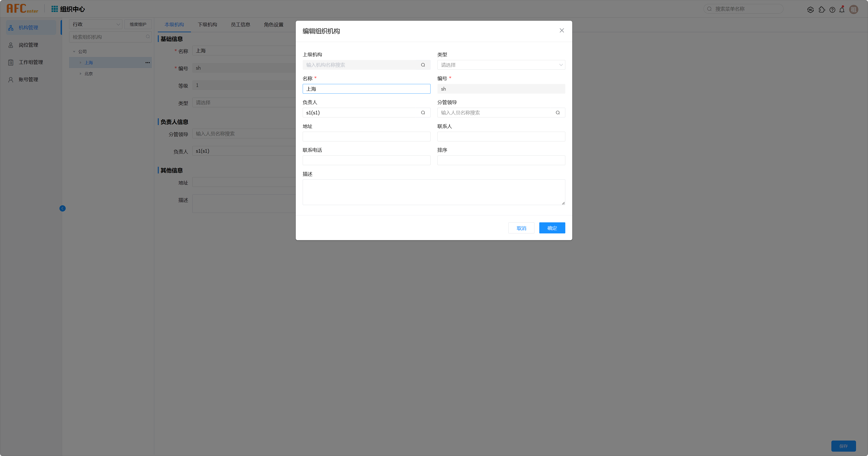
Task: Open the 类型 dropdown in dialog
Action: point(501,65)
